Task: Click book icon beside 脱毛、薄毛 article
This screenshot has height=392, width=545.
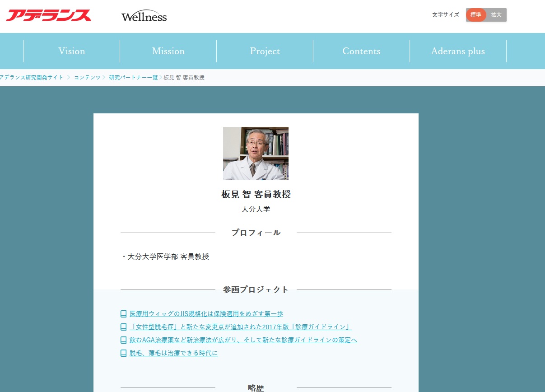Action: coord(123,353)
